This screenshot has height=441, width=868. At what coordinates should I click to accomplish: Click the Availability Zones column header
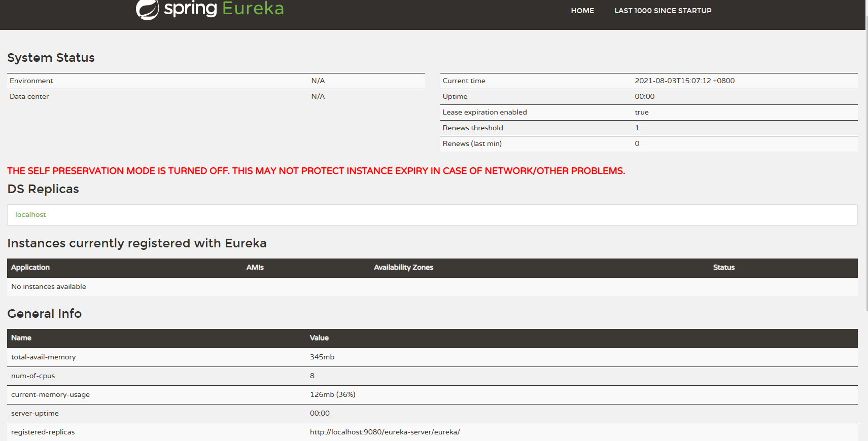403,267
